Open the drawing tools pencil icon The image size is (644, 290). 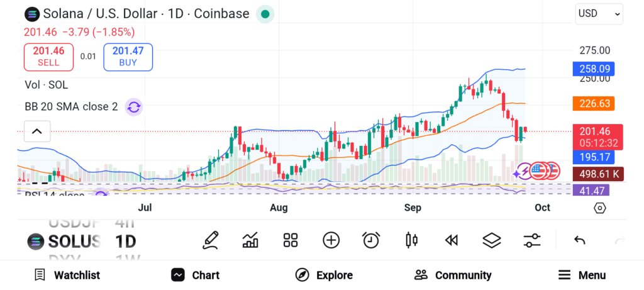(x=211, y=240)
